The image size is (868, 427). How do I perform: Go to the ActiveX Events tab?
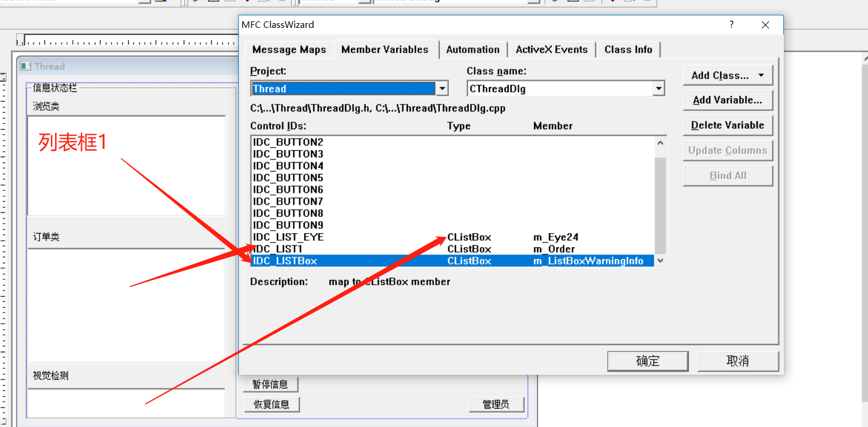(x=551, y=50)
